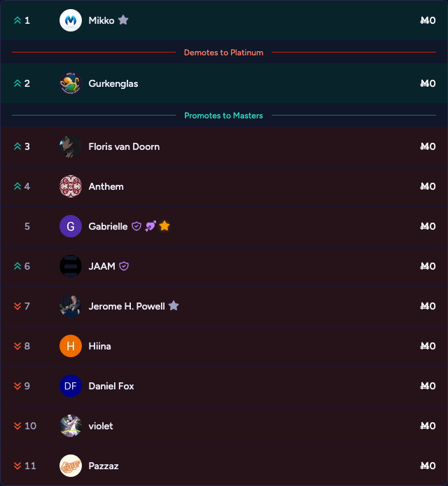Click the Floris van Doorn username
Viewport: 448px width, 486px height.
click(x=124, y=146)
